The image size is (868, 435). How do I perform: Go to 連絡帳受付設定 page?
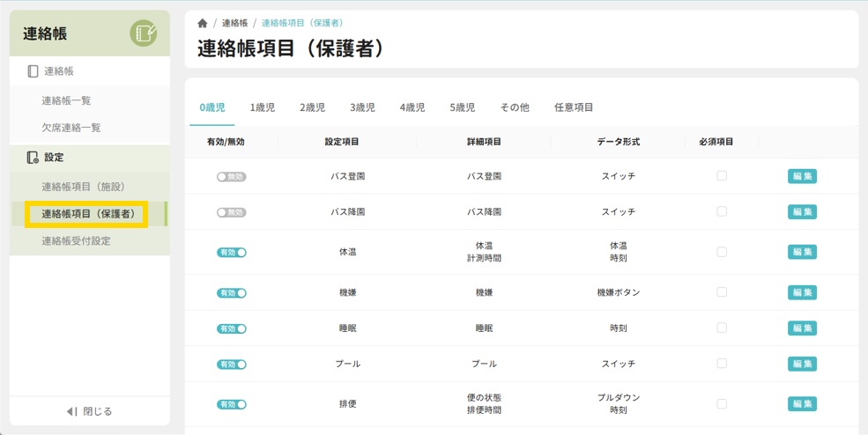(x=76, y=240)
